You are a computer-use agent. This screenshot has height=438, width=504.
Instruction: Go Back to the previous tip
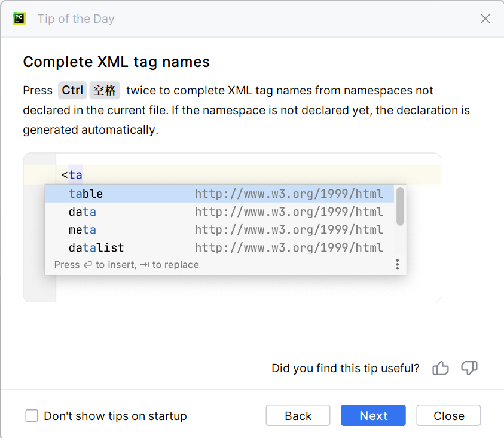tap(298, 416)
